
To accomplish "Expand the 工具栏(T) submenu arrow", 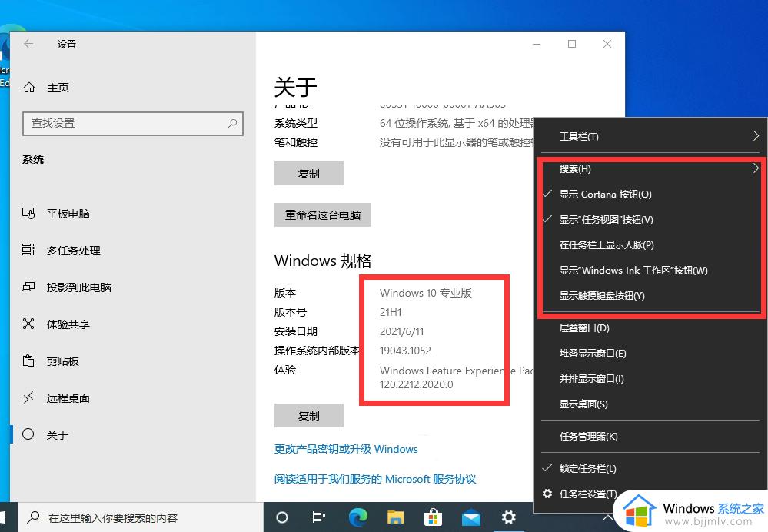I will click(756, 136).
